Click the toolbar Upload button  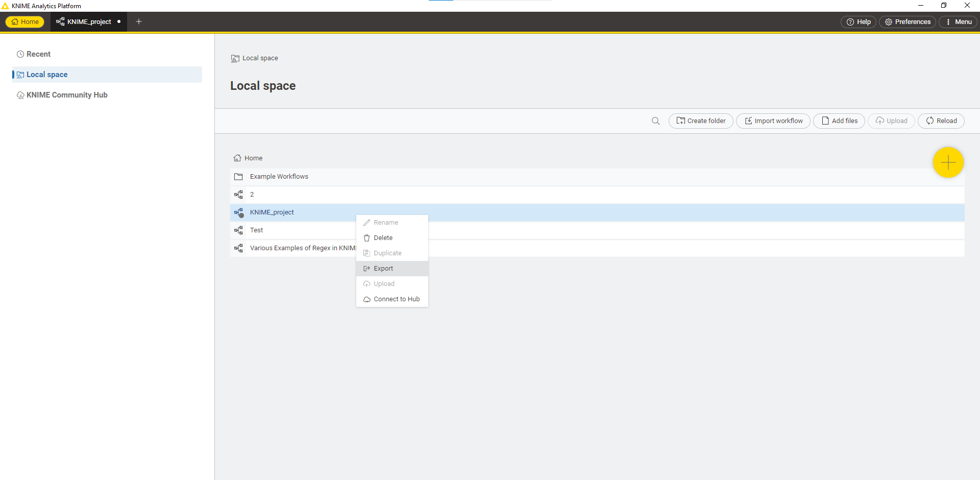[891, 121]
